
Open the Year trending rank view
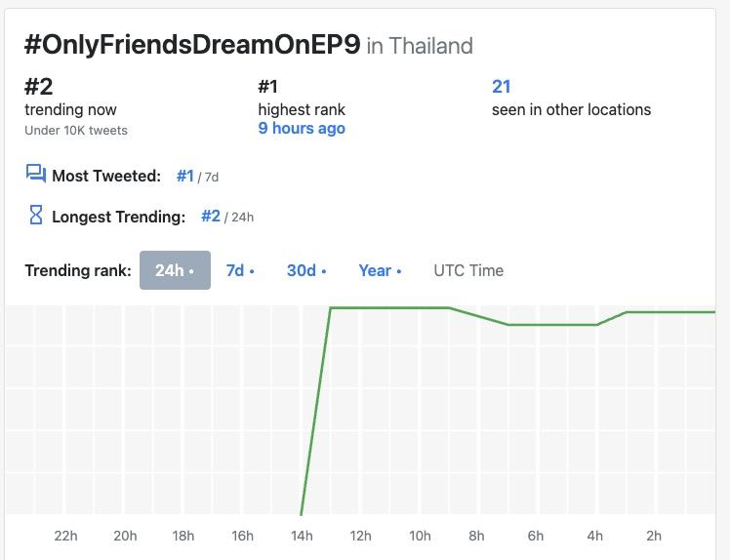pos(380,270)
